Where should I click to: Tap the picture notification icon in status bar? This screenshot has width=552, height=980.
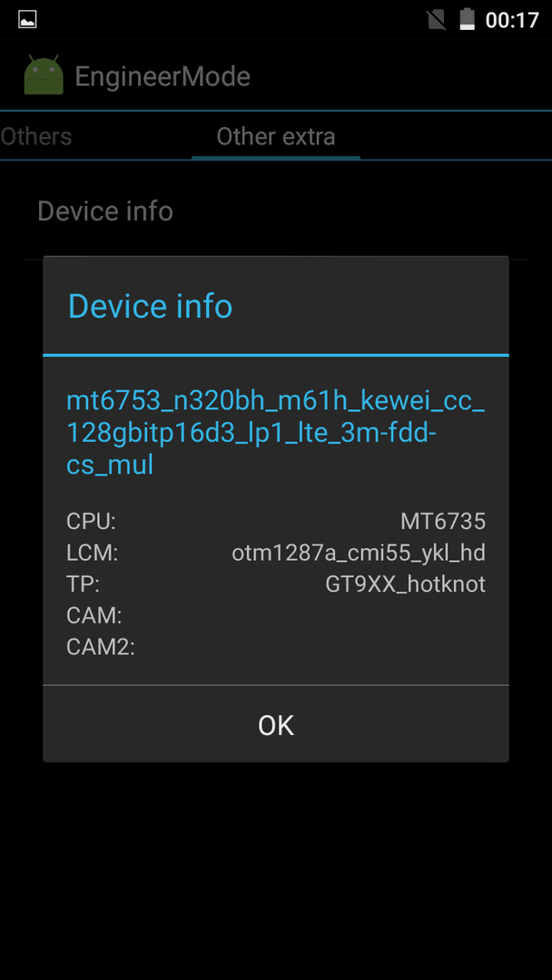[27, 19]
